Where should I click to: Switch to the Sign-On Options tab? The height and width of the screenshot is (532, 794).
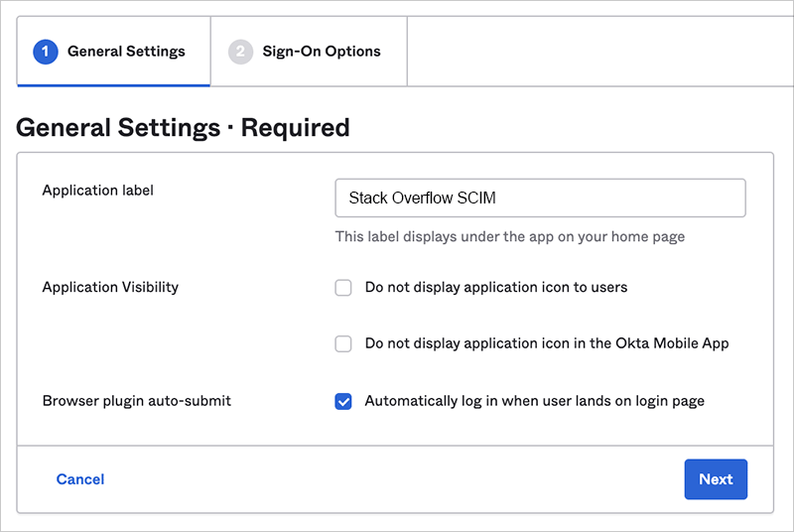pyautogui.click(x=321, y=52)
